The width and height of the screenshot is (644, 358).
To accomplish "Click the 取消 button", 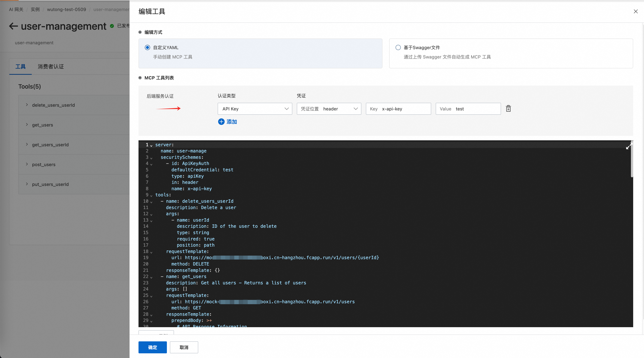I will tap(184, 347).
